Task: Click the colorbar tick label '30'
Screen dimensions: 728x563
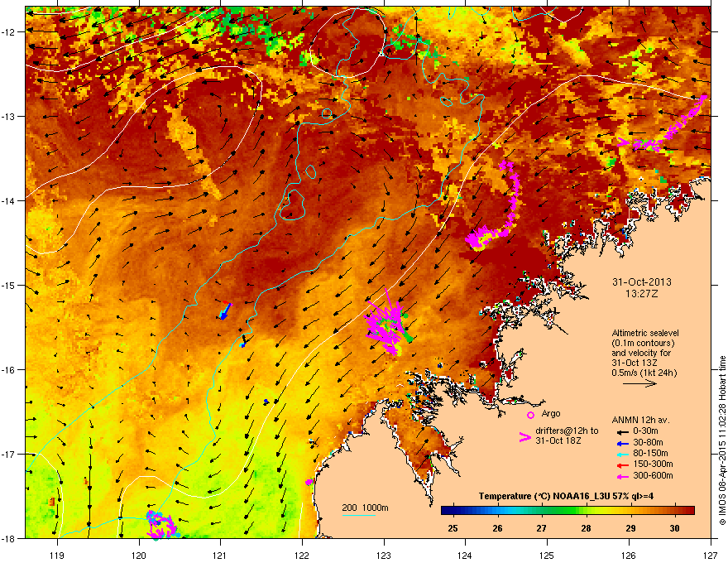Action: click(674, 528)
